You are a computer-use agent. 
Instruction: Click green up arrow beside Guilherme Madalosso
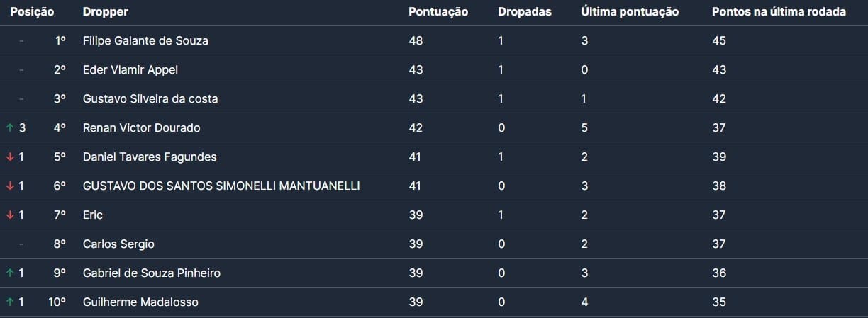pos(10,302)
